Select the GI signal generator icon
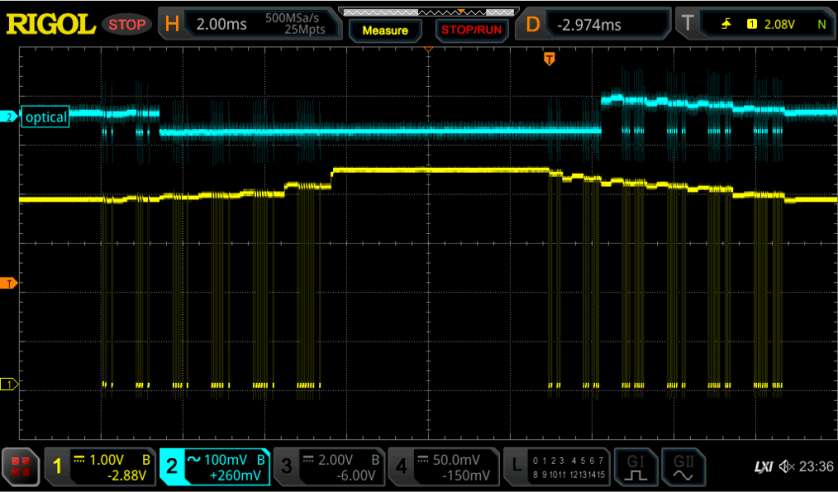This screenshot has width=838, height=492. point(634,466)
